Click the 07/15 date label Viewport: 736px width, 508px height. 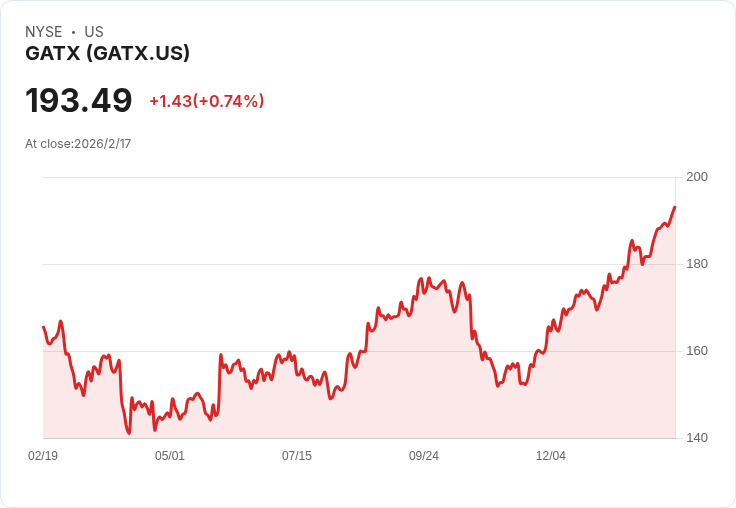(297, 456)
